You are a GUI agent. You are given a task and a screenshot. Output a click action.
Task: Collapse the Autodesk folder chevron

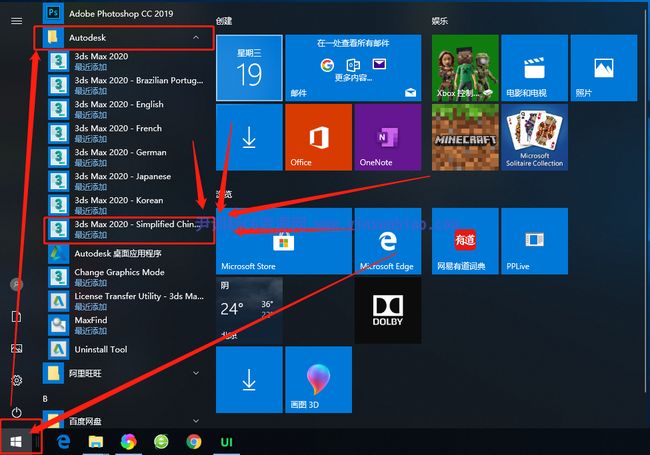[x=196, y=38]
